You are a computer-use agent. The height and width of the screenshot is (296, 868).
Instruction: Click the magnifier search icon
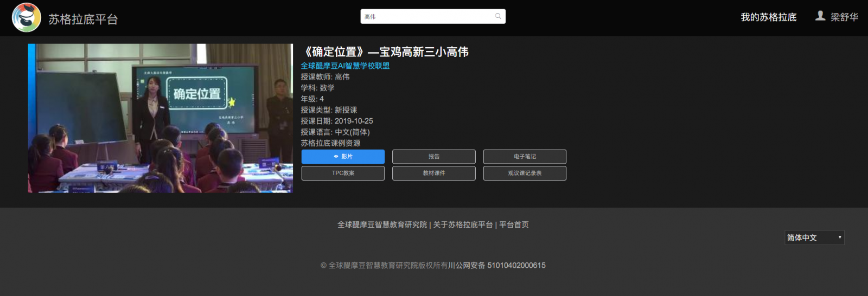pyautogui.click(x=498, y=16)
